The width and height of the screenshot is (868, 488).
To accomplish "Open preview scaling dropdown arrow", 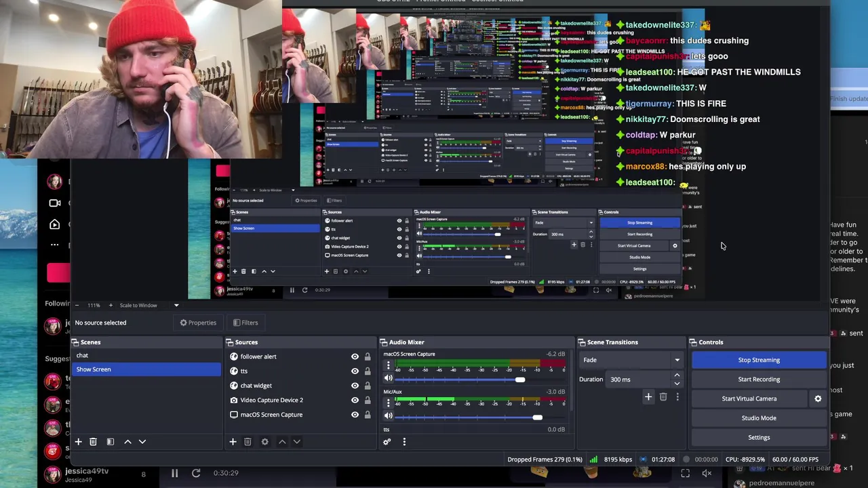I will [176, 305].
